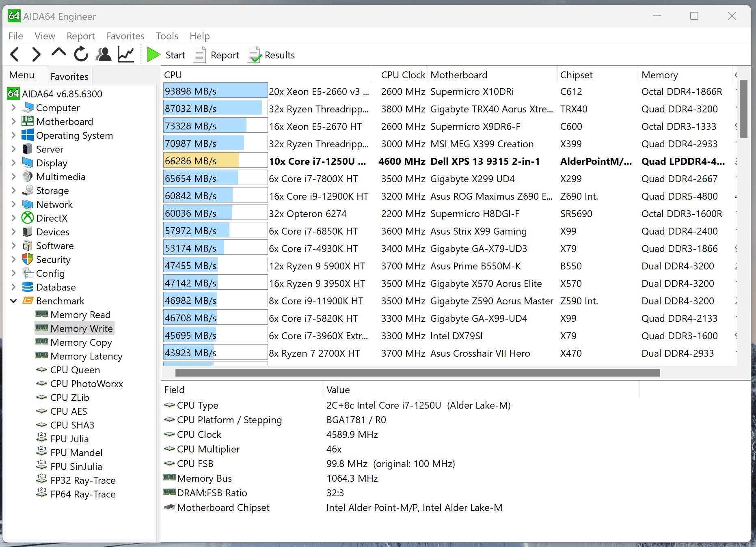Select the AIDA64 v6.85.6300 root node
756x547 pixels.
[55, 94]
